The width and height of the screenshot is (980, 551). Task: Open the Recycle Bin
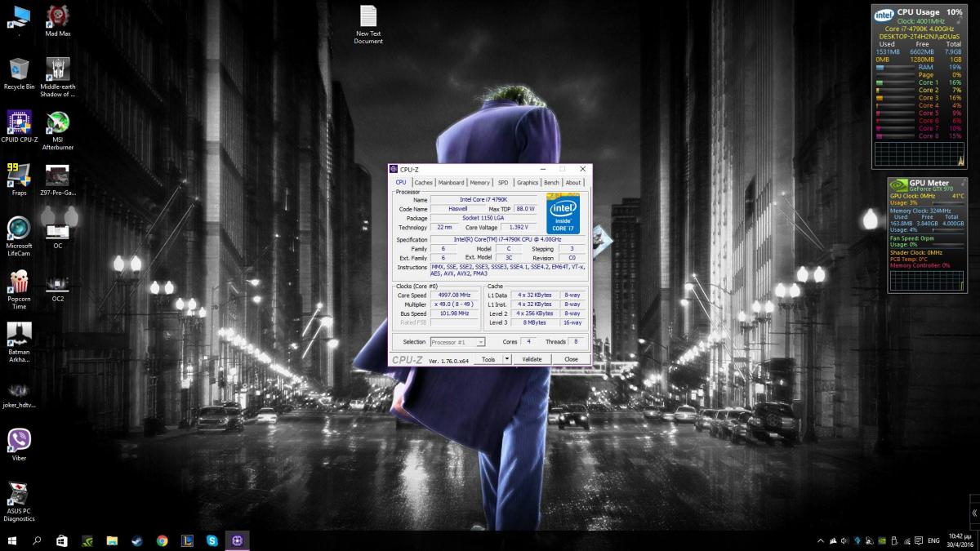coord(19,73)
